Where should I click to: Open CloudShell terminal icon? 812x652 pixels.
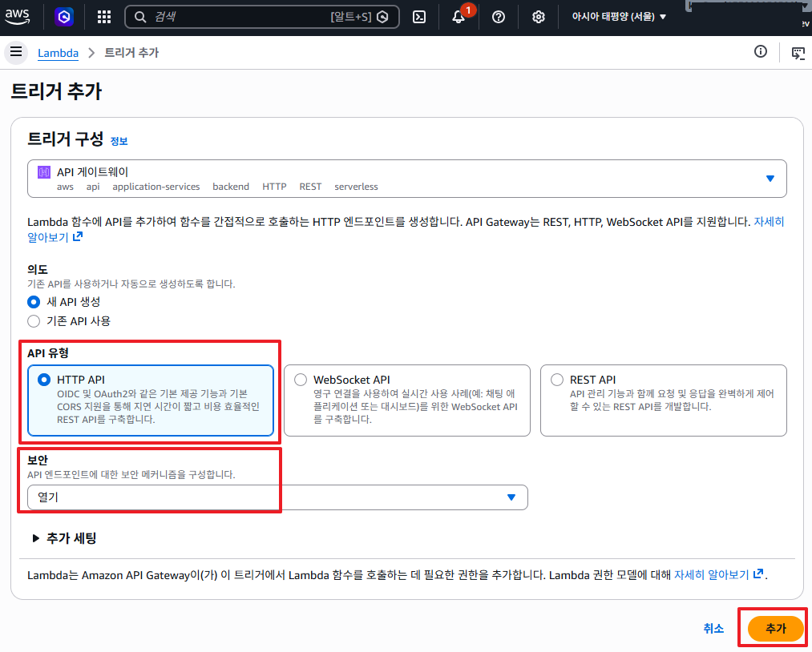419,17
